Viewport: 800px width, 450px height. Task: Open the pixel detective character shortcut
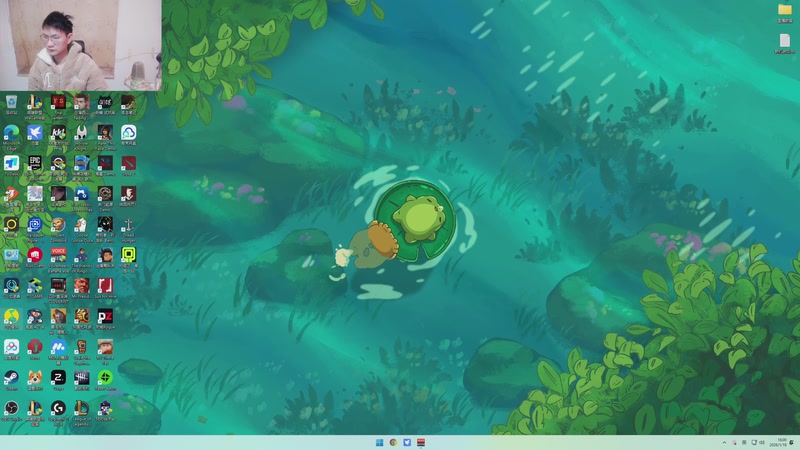click(x=35, y=318)
